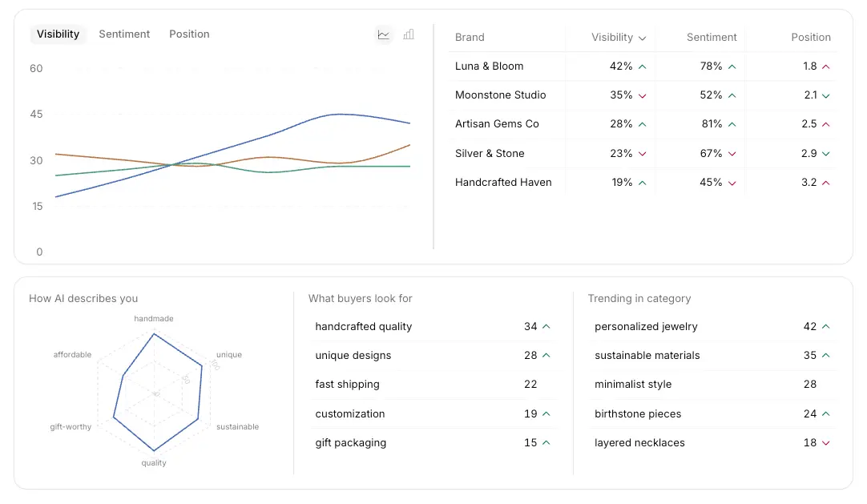Click Handcrafted Haven position up arrow
Screen dimensions: 867x504
pyautogui.click(x=826, y=183)
